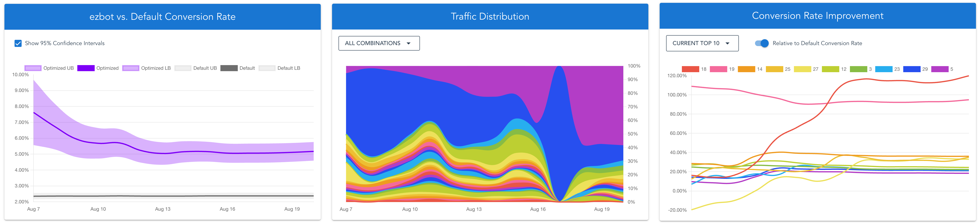Click the Traffic Distribution panel header
This screenshot has height=224, width=980.
(x=490, y=16)
